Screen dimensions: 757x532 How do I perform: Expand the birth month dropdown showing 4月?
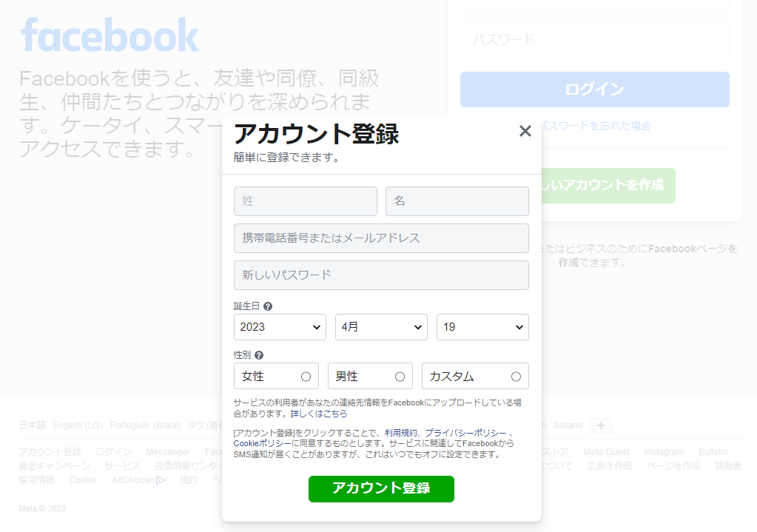click(381, 327)
